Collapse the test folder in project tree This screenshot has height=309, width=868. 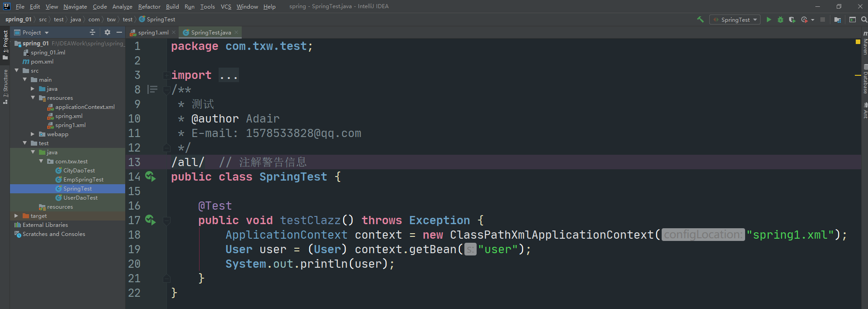(25, 143)
